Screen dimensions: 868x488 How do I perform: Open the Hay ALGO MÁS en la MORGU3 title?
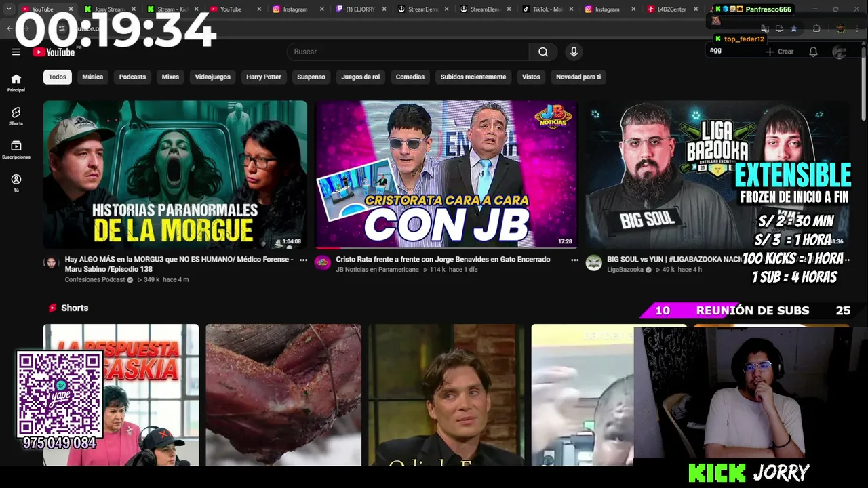[179, 264]
